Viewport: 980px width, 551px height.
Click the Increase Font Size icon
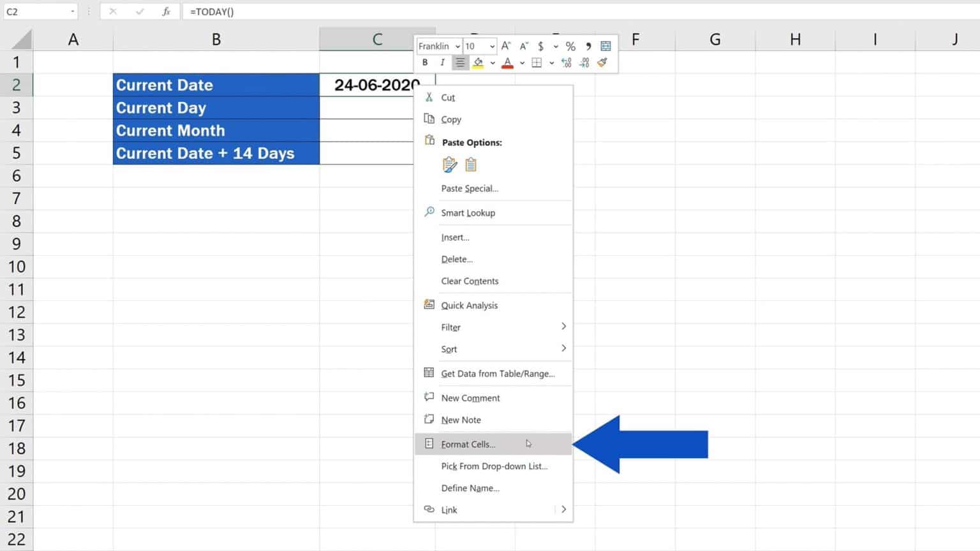(x=506, y=46)
